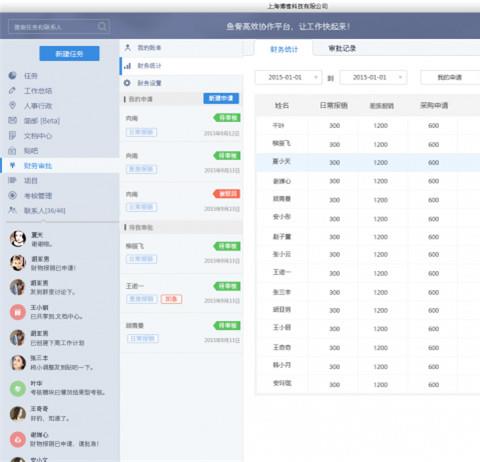Open 工作总结 in the left sidebar

pyautogui.click(x=60, y=91)
